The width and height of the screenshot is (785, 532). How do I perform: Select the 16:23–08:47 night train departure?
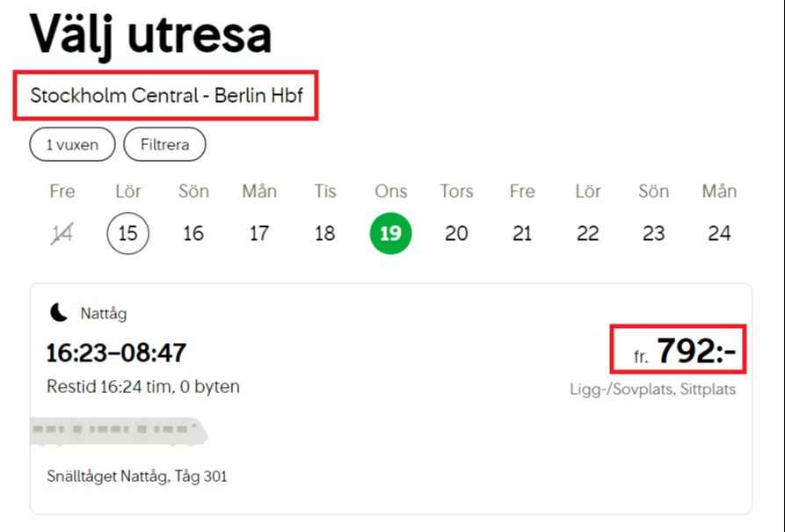(116, 353)
